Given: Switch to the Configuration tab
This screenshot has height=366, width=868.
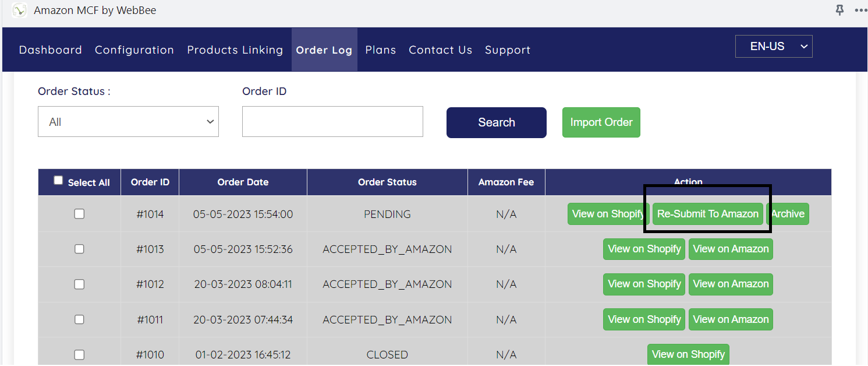Looking at the screenshot, I should point(134,50).
